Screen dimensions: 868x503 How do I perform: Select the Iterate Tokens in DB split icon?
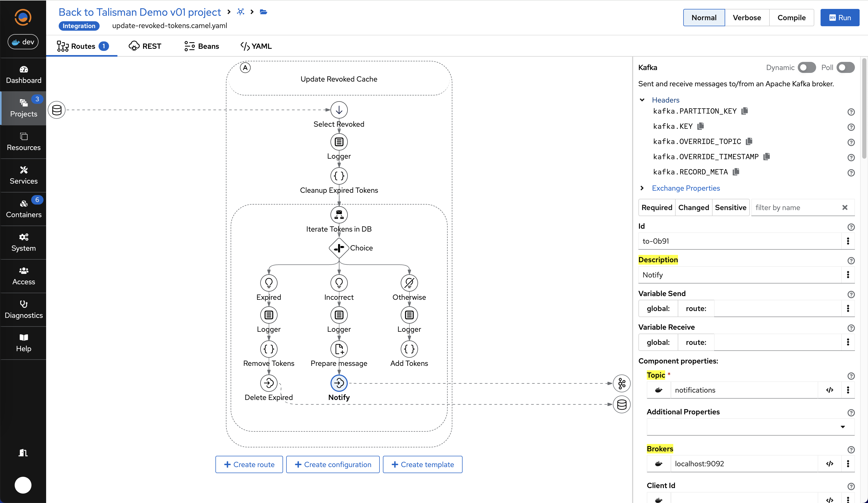339,215
